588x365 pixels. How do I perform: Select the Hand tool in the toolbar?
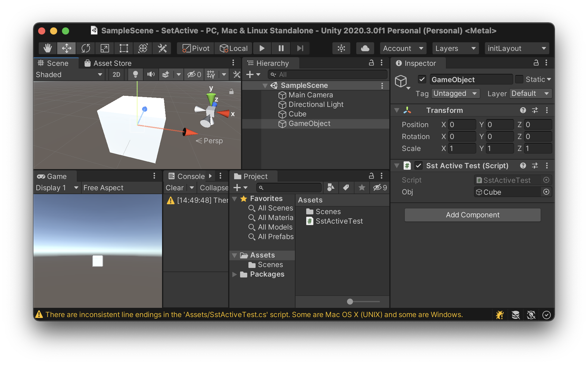(x=47, y=48)
